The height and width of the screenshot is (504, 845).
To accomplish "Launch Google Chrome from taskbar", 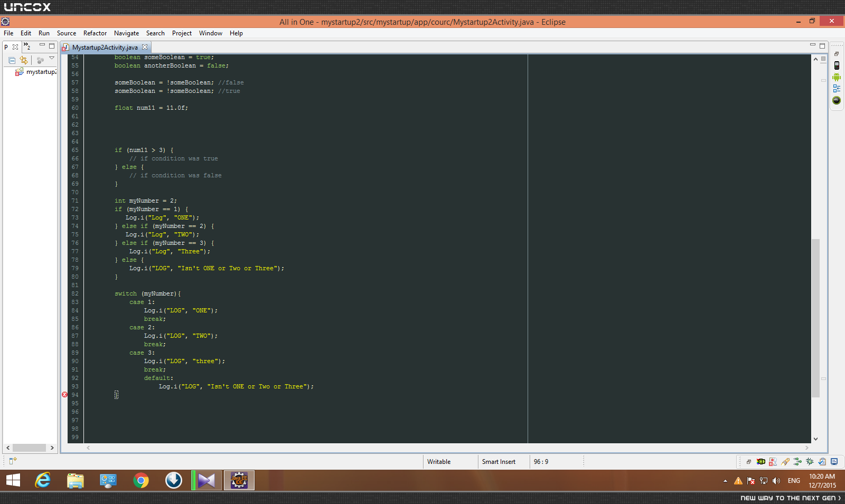I will point(141,480).
